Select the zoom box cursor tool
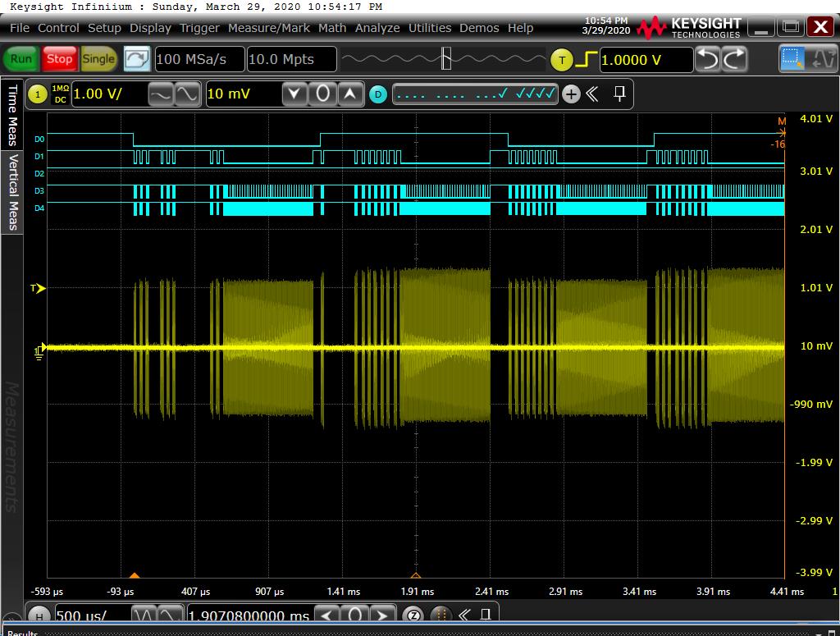840x636 pixels. coord(792,59)
